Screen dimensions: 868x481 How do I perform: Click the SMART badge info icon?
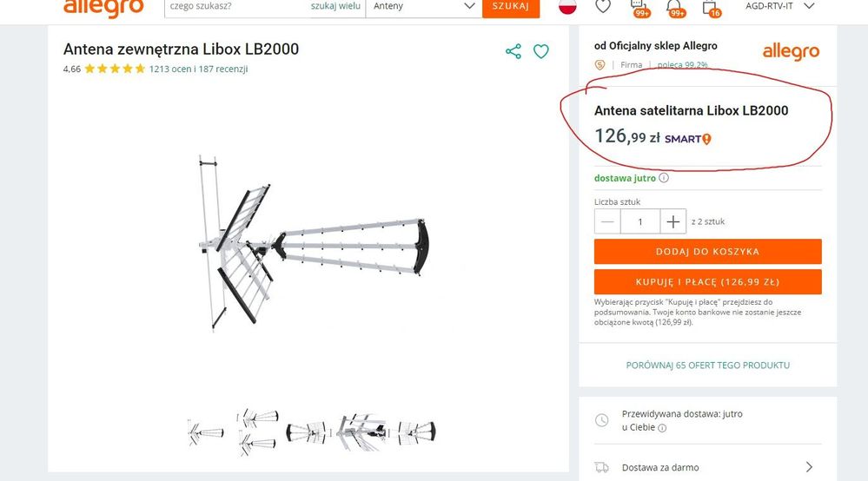click(x=707, y=139)
